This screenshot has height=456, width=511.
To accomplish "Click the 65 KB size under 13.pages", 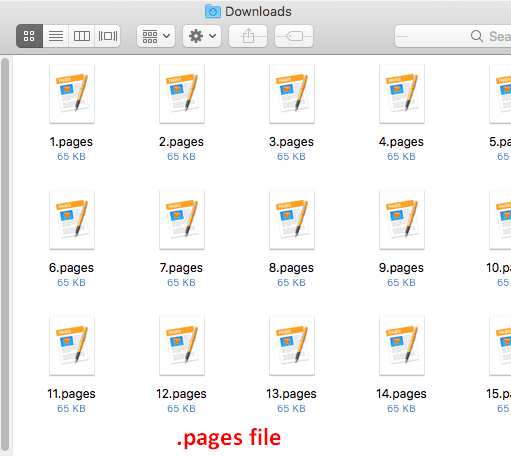I will click(291, 409).
